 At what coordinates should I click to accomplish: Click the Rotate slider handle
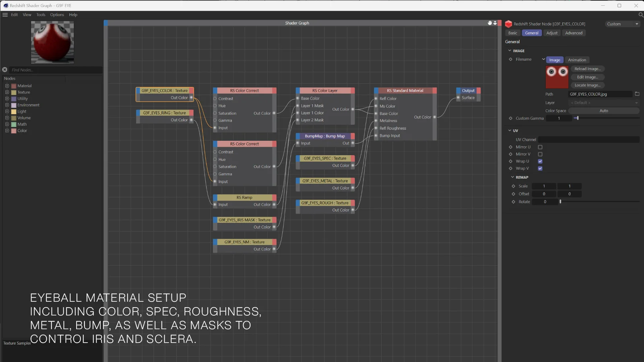(x=560, y=202)
